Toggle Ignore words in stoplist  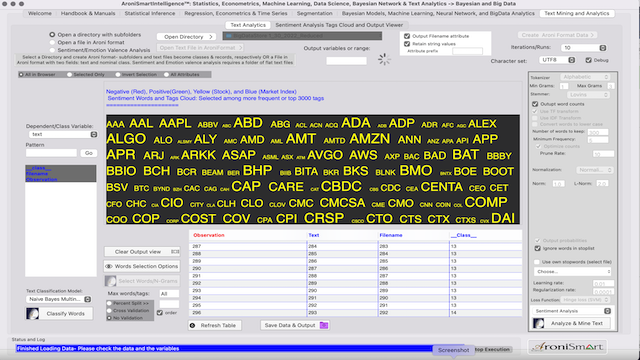tap(538, 248)
